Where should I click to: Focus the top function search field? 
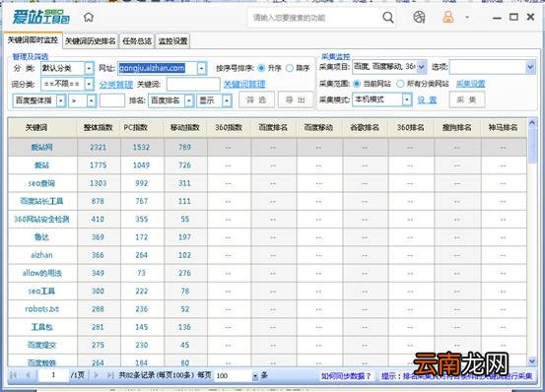click(x=314, y=18)
